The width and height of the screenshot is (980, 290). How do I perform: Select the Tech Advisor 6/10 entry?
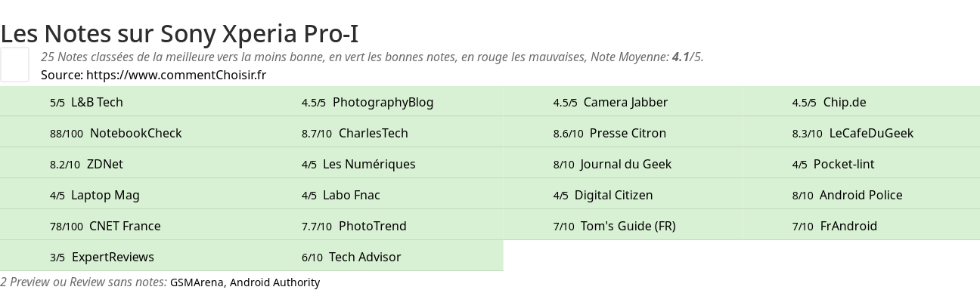(377, 257)
